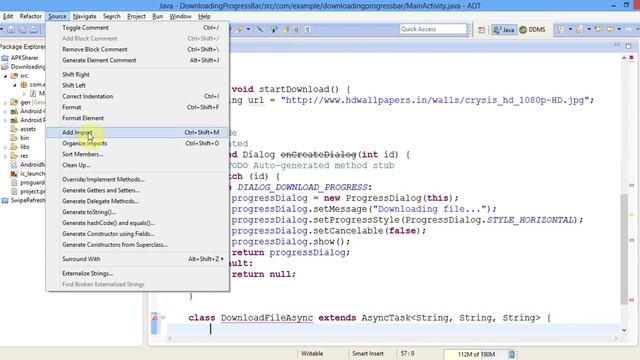
Task: Select Correct Indentation
Action: pyautogui.click(x=138, y=96)
